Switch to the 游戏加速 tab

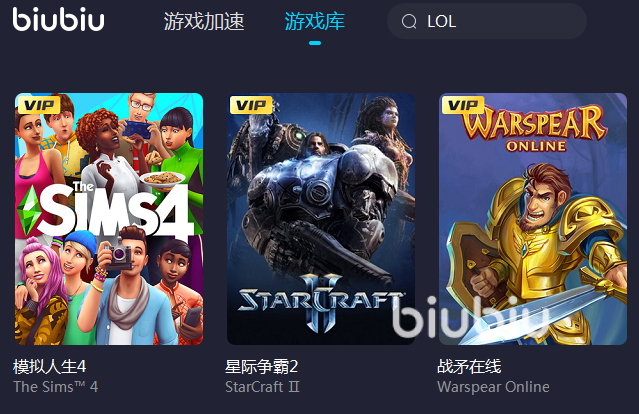(204, 21)
